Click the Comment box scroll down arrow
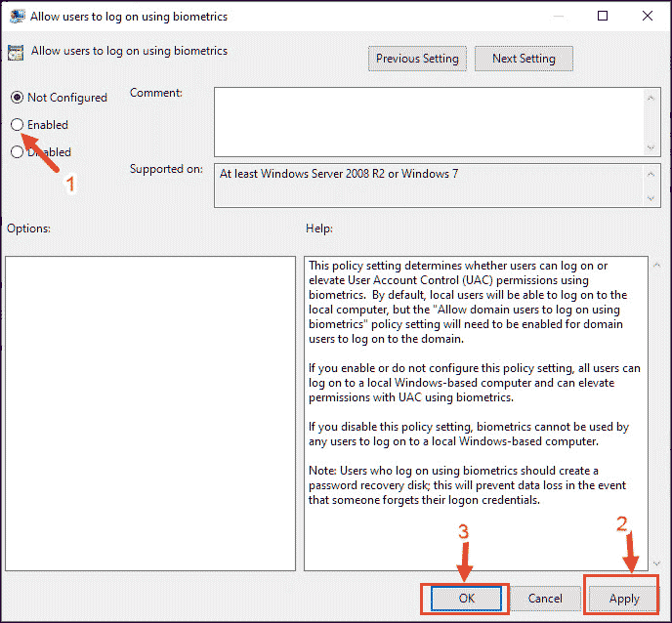Viewport: 672px width, 623px height. point(651,147)
